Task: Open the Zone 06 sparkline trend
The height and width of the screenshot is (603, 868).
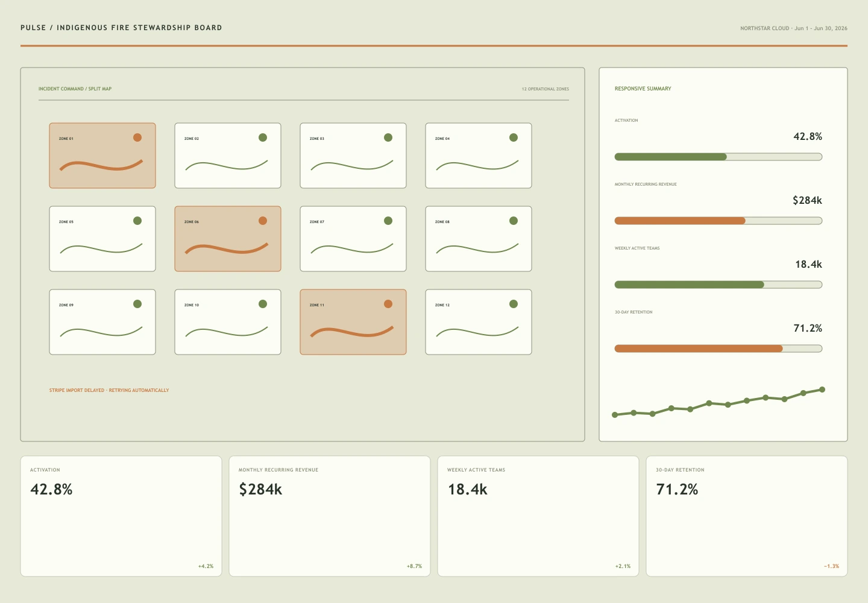Action: [227, 248]
